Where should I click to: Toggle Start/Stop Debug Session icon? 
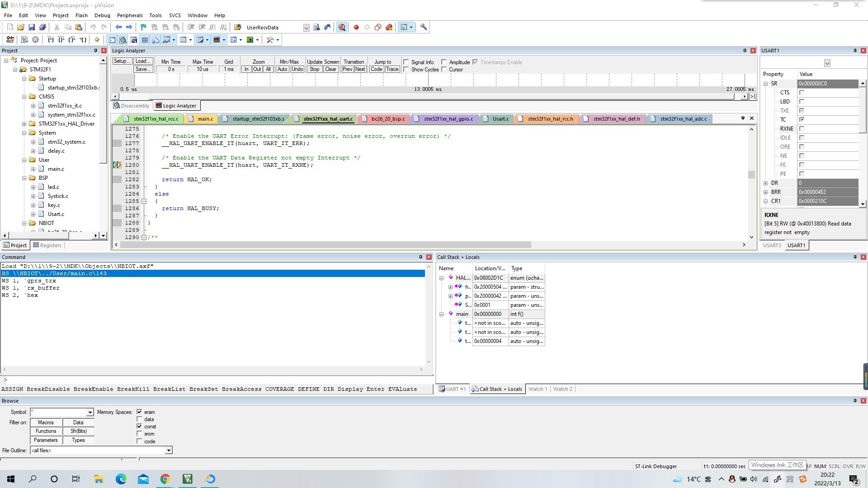click(x=342, y=27)
